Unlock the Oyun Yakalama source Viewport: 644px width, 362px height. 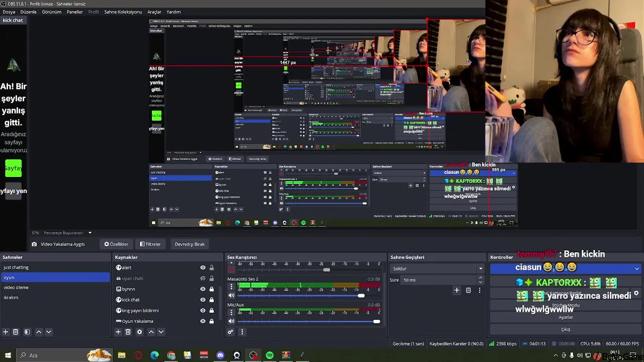click(x=211, y=321)
